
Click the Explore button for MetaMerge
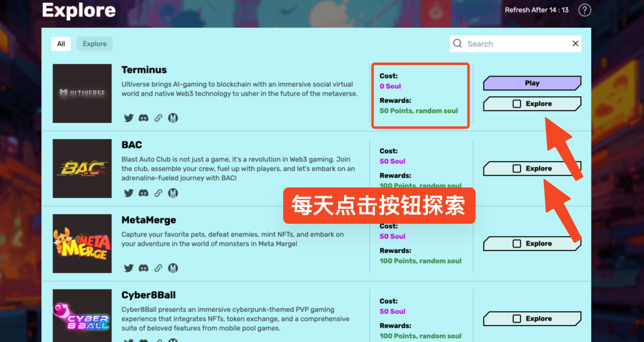[x=532, y=243]
